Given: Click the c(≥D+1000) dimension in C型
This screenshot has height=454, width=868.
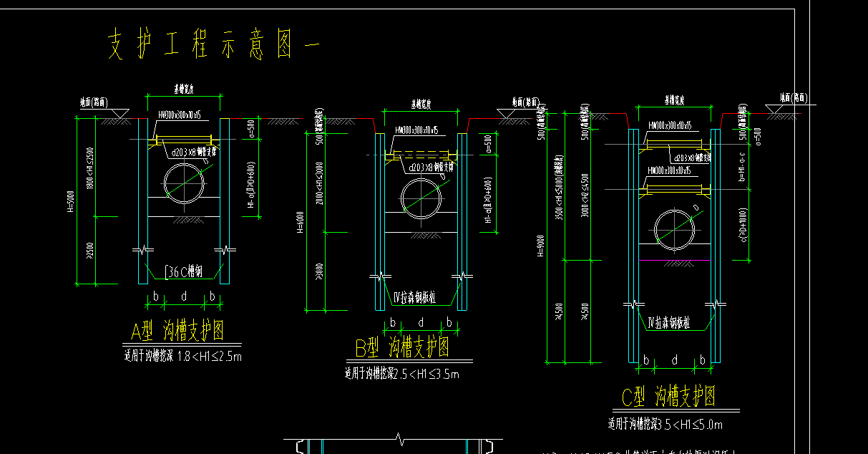Looking at the screenshot, I should (x=743, y=226).
